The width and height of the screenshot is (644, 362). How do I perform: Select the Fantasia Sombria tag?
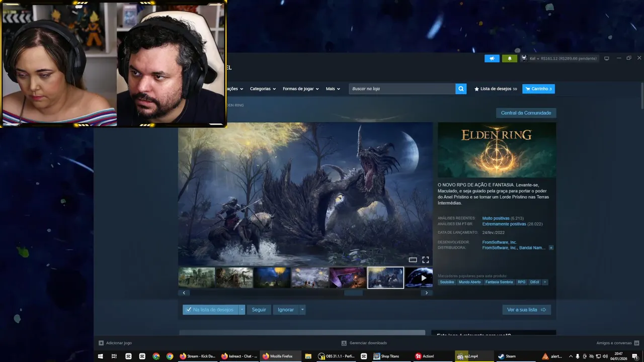point(499,282)
